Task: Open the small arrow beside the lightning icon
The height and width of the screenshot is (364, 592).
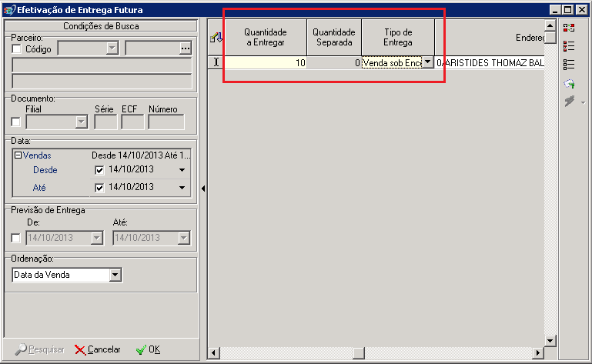Action: tap(583, 102)
